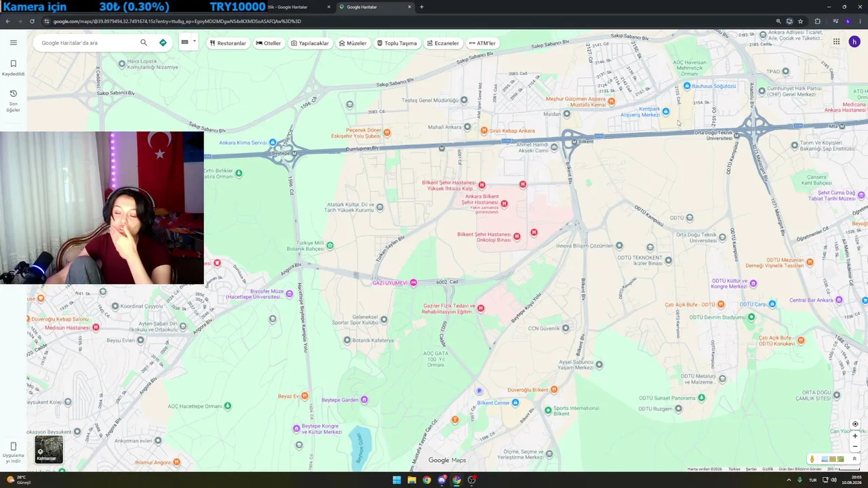Click Ürün Geri Bildirimi Gönder link
Viewport: 868px width, 488px height.
pyautogui.click(x=800, y=469)
